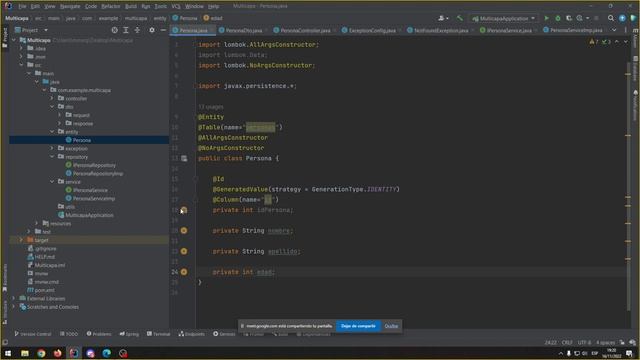Screen dimensions: 640x360
Task: Expand the exception package
Action: point(52,149)
